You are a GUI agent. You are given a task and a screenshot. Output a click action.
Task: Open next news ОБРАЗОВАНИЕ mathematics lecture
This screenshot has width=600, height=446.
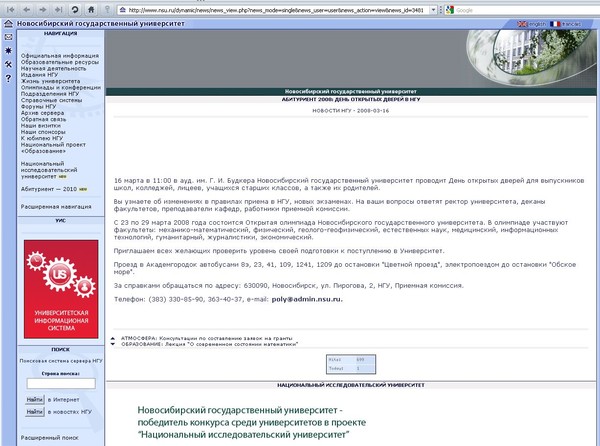pos(210,344)
